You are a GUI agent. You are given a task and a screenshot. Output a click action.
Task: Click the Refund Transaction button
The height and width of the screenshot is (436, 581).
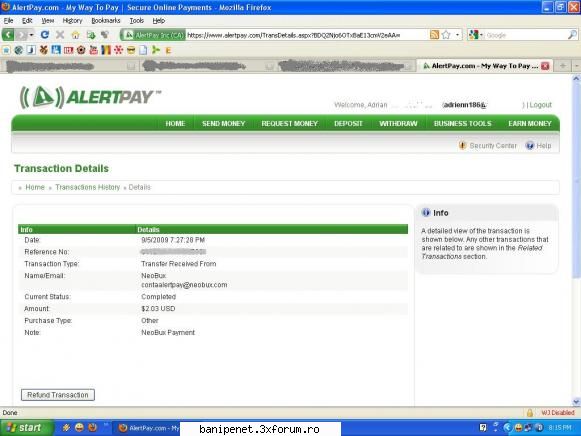pos(58,395)
